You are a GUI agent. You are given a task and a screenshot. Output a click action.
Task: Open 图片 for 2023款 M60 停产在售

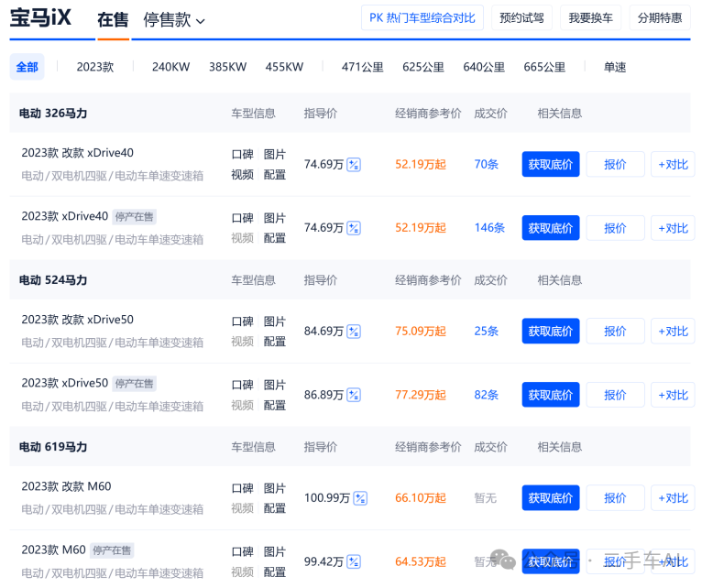click(x=274, y=552)
